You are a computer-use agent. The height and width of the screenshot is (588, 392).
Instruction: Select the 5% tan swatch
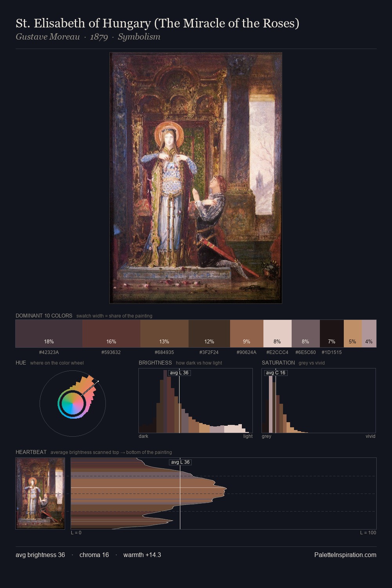coord(353,334)
